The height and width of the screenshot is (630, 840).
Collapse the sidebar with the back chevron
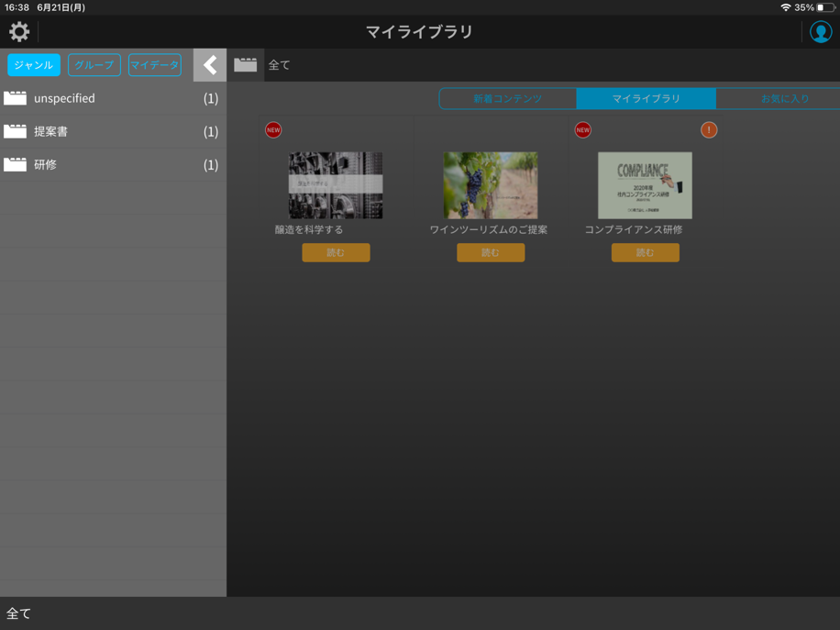click(x=210, y=65)
